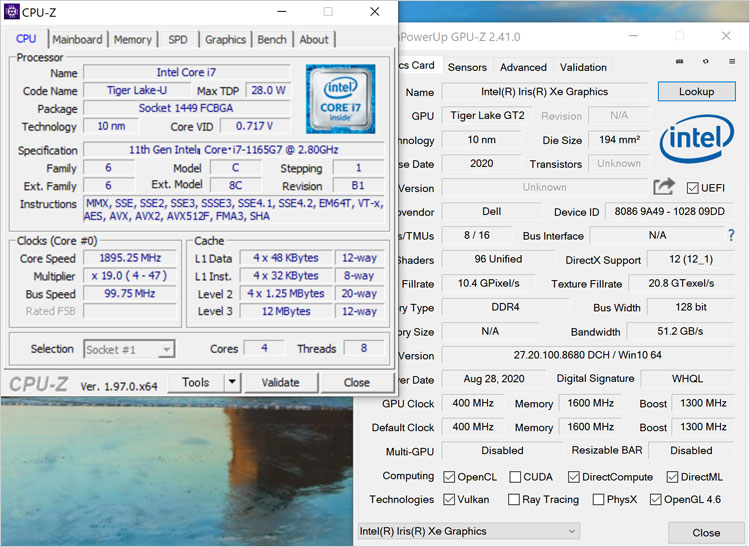The image size is (750, 547).
Task: Click the GPU field Tiger Lake GT2
Action: (487, 116)
